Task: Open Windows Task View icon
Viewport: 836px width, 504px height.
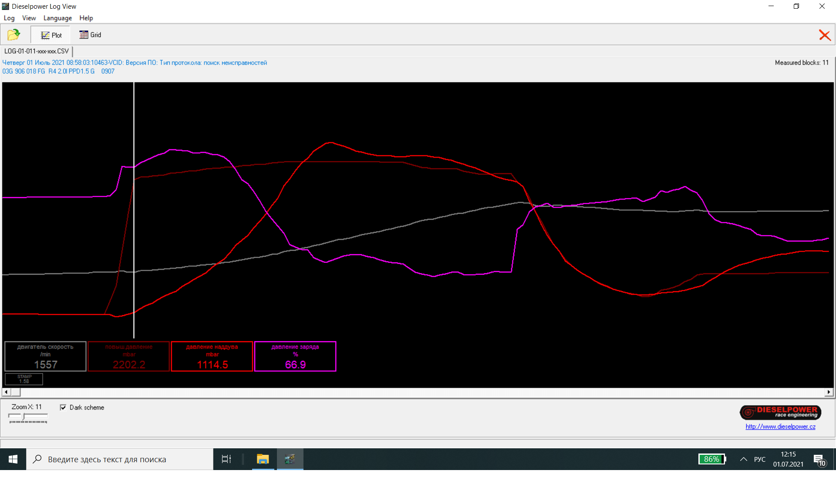Action: point(226,459)
